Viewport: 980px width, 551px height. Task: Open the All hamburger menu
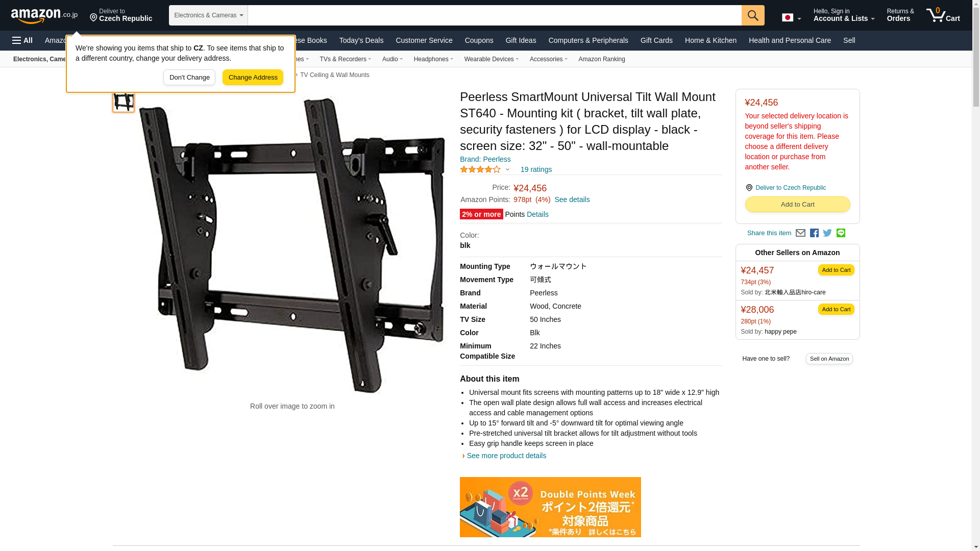tap(22, 40)
